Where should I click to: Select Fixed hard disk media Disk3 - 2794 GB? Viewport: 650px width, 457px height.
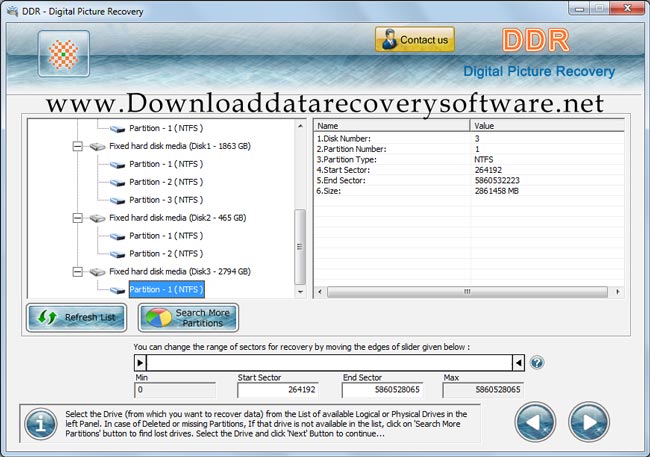180,272
